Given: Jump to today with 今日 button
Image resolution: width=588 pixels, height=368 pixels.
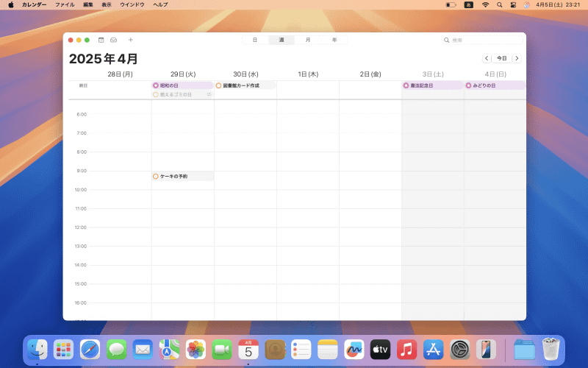Looking at the screenshot, I should pyautogui.click(x=502, y=58).
